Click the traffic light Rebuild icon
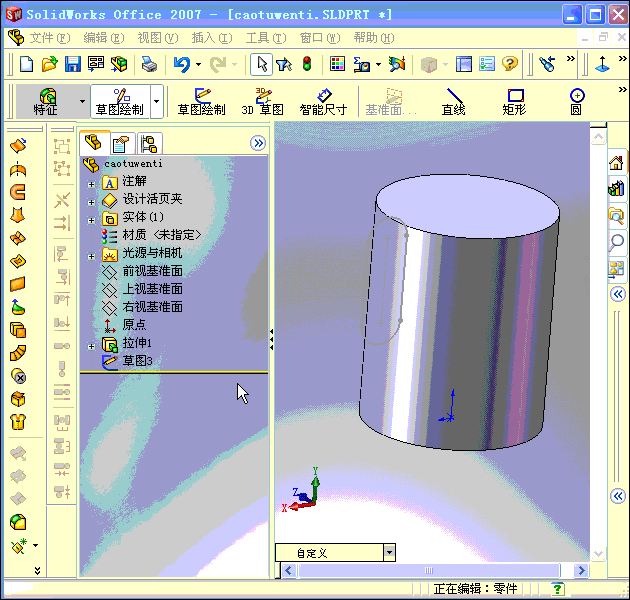Viewport: 630px width, 600px height. click(x=307, y=64)
